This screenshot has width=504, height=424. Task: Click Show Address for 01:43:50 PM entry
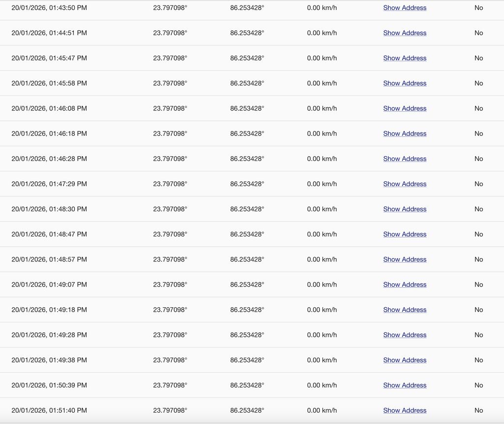click(x=405, y=7)
